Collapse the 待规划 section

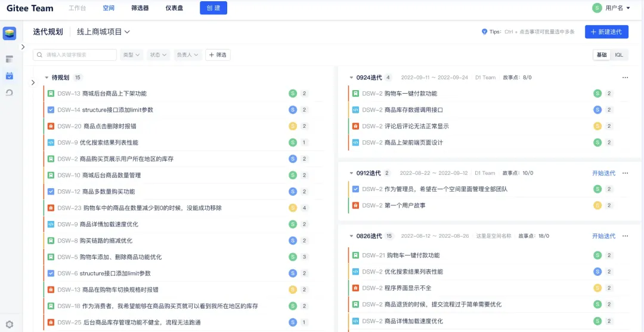point(47,78)
